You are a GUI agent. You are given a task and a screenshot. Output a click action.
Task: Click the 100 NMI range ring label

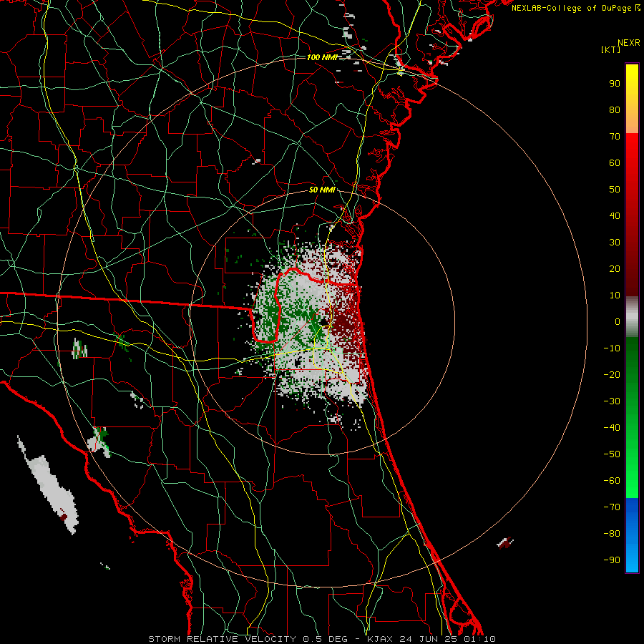pyautogui.click(x=322, y=57)
